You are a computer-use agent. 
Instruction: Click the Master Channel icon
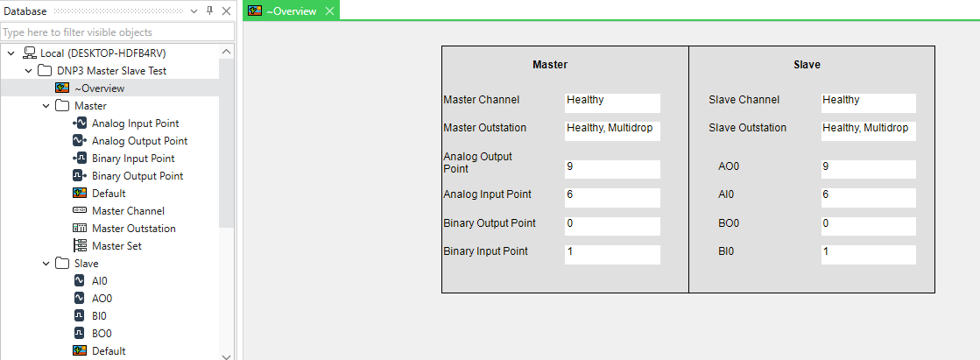(x=80, y=210)
